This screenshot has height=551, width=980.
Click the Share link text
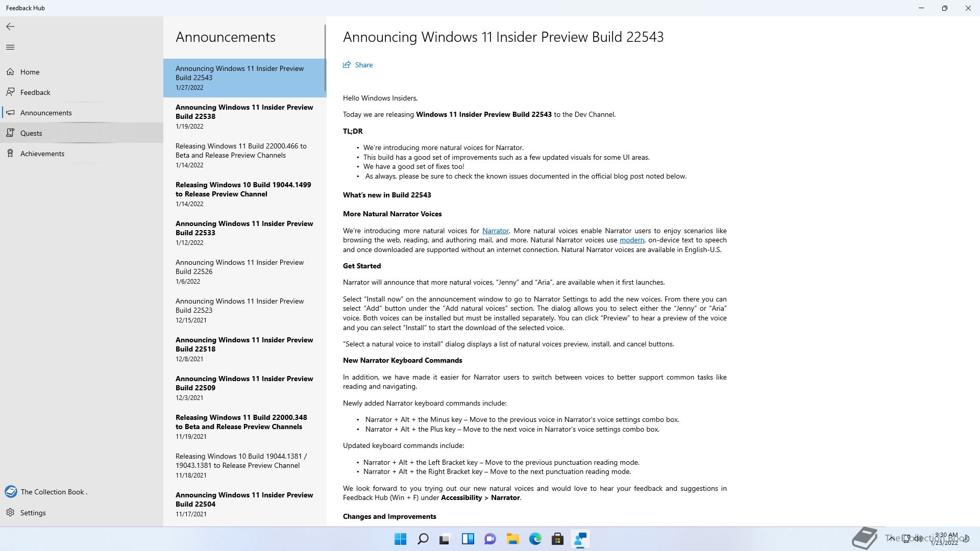click(364, 65)
